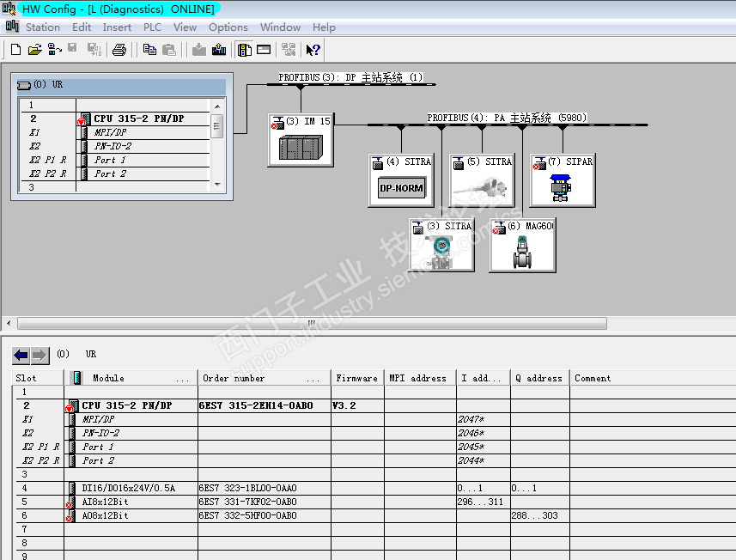Click the Save and Compile icon
This screenshot has width=736, height=560.
94,49
